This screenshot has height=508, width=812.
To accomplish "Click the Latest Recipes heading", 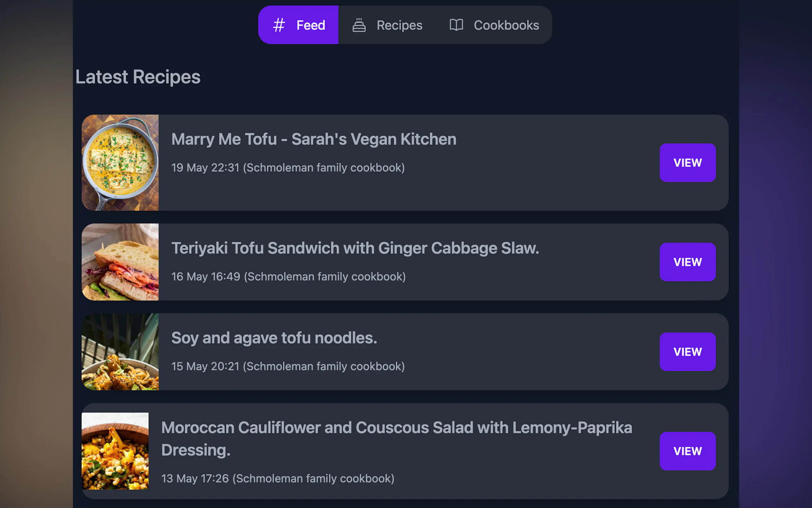I will pyautogui.click(x=138, y=77).
